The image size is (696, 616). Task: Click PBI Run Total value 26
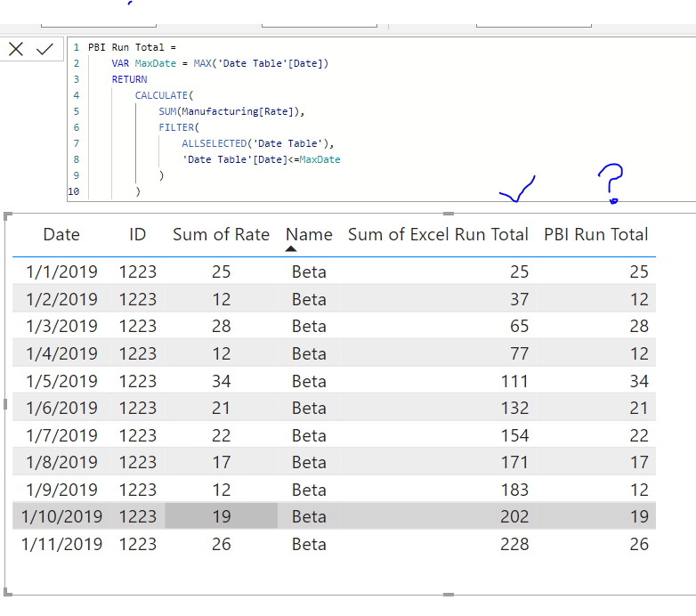point(639,544)
